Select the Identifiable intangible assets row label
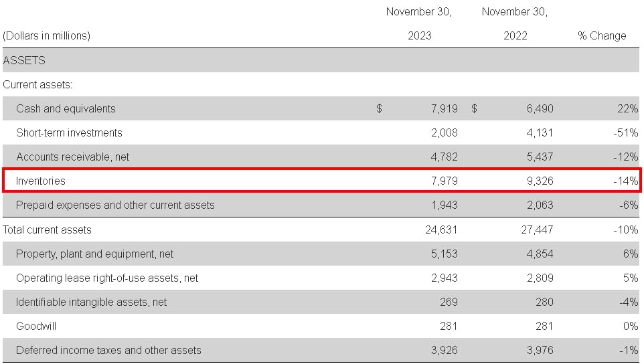 tap(91, 302)
